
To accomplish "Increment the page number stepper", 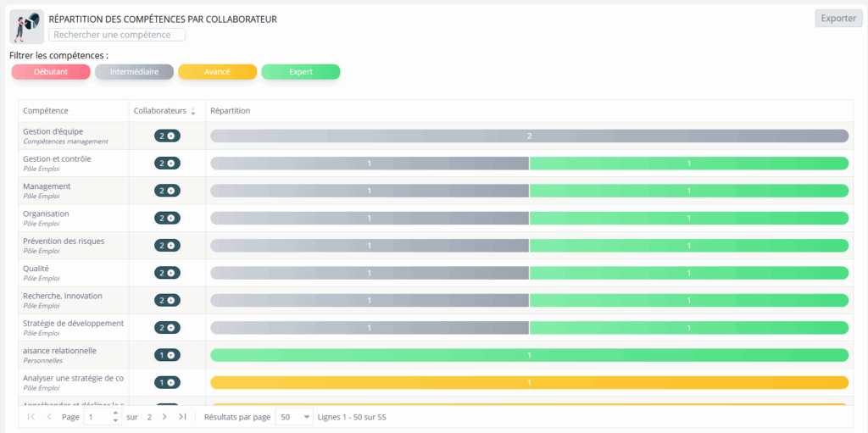I will 115,414.
